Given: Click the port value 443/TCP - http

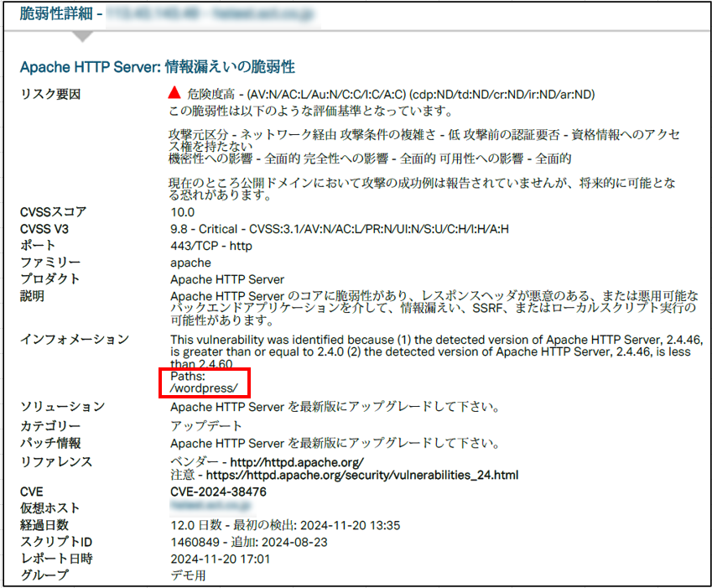Looking at the screenshot, I should [x=211, y=246].
